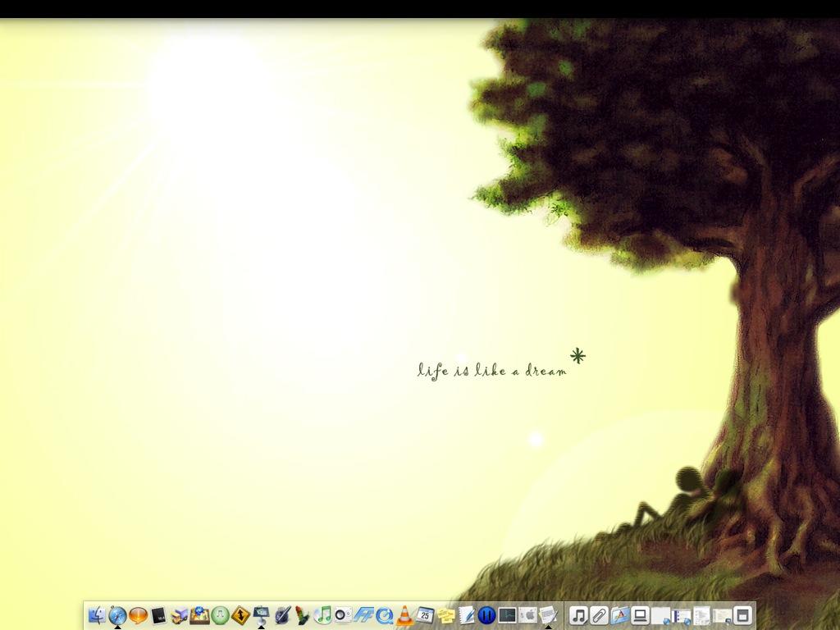Open the green circle music note app
Screen dimensions: 840x630
pyautogui.click(x=220, y=615)
